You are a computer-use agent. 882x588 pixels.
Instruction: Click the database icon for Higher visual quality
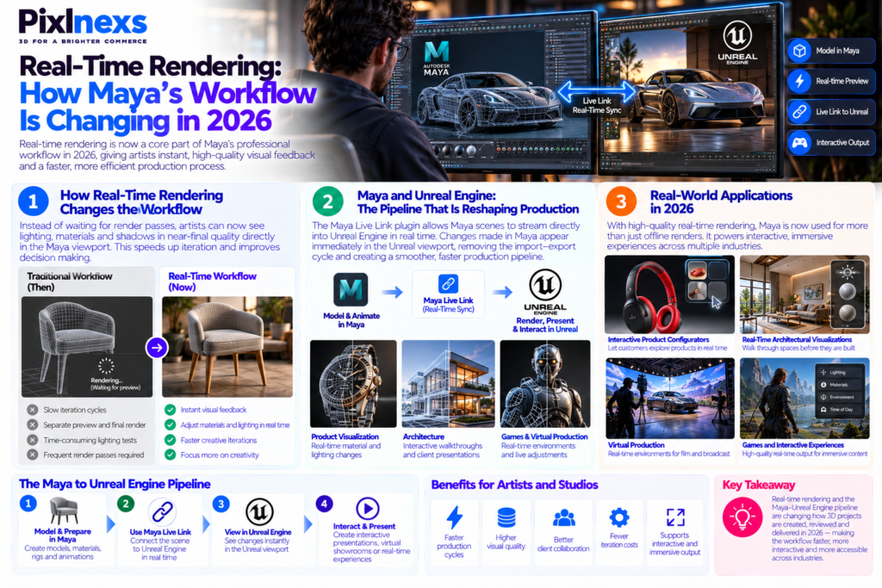coord(506,517)
